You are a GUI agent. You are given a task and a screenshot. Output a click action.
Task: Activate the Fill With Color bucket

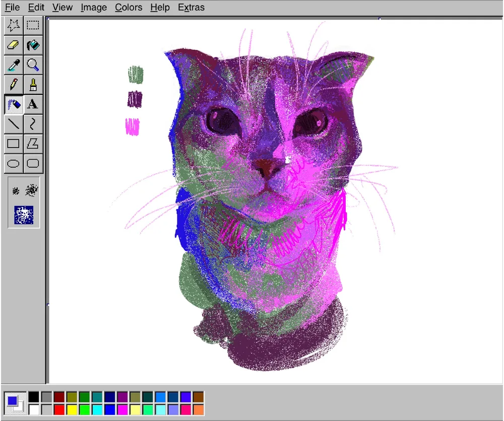[33, 45]
